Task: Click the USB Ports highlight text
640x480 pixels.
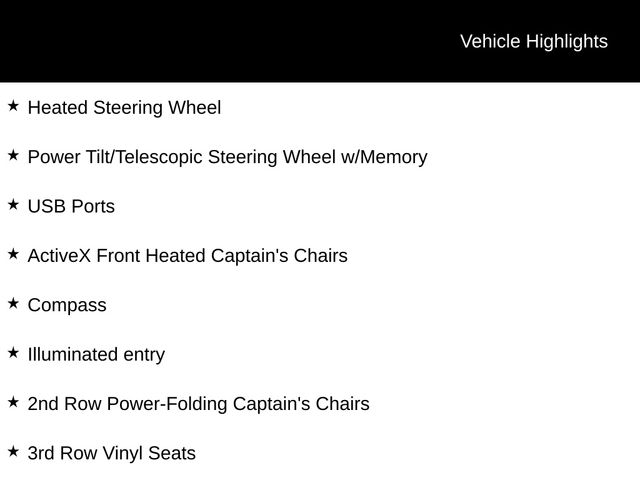Action: (x=71, y=207)
